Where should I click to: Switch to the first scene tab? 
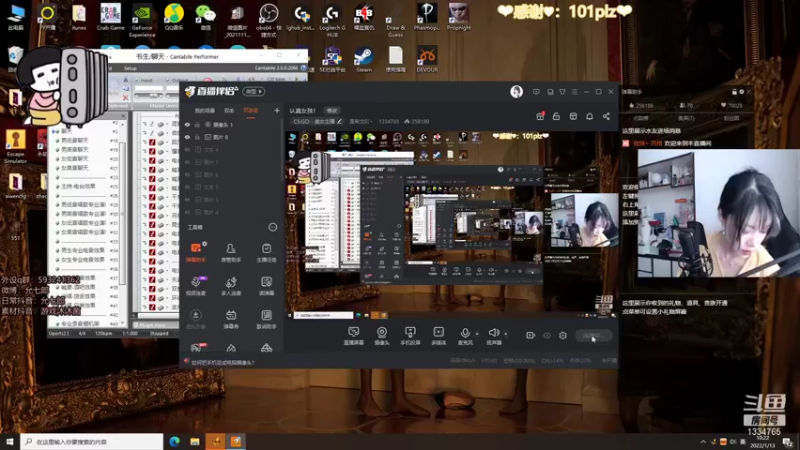[205, 110]
